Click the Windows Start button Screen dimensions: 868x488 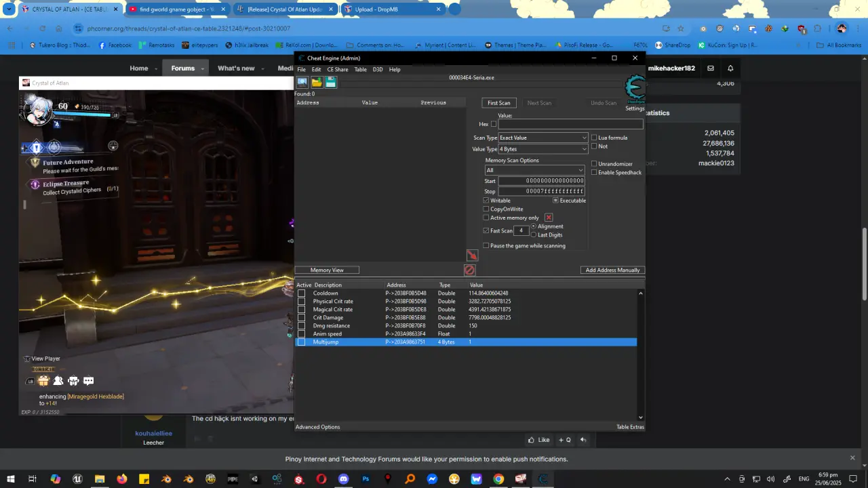[10, 479]
